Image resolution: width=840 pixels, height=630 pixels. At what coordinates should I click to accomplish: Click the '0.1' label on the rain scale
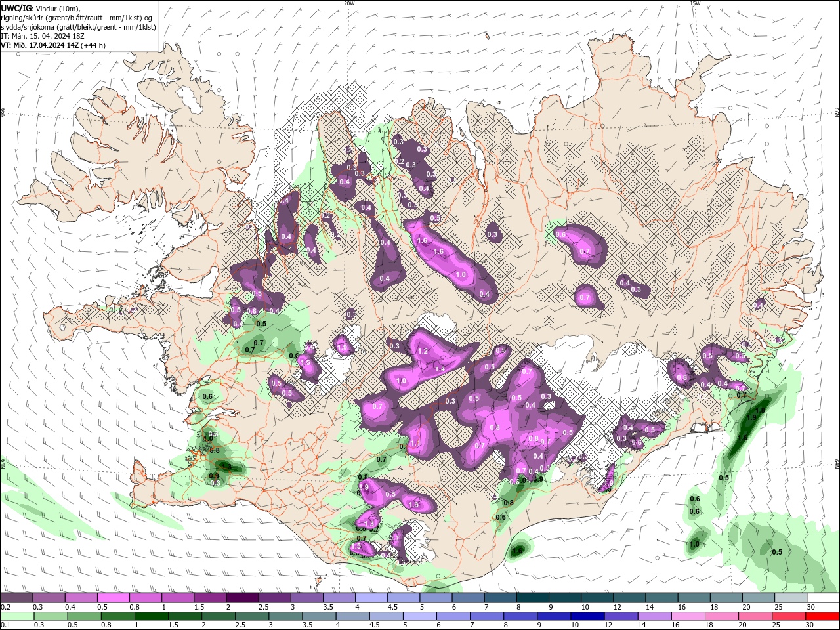pos(5,626)
